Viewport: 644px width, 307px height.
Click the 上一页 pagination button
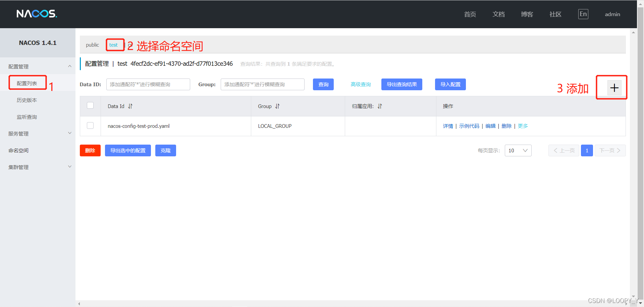click(564, 151)
